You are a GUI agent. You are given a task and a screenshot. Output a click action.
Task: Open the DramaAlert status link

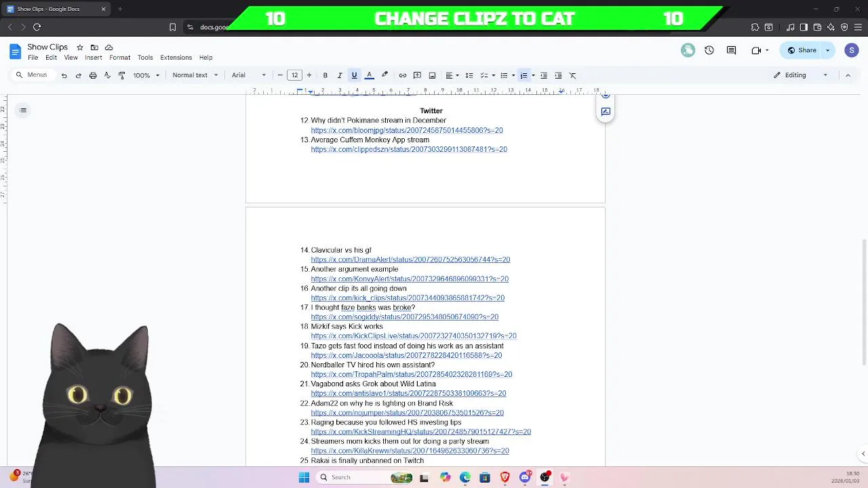coord(410,260)
